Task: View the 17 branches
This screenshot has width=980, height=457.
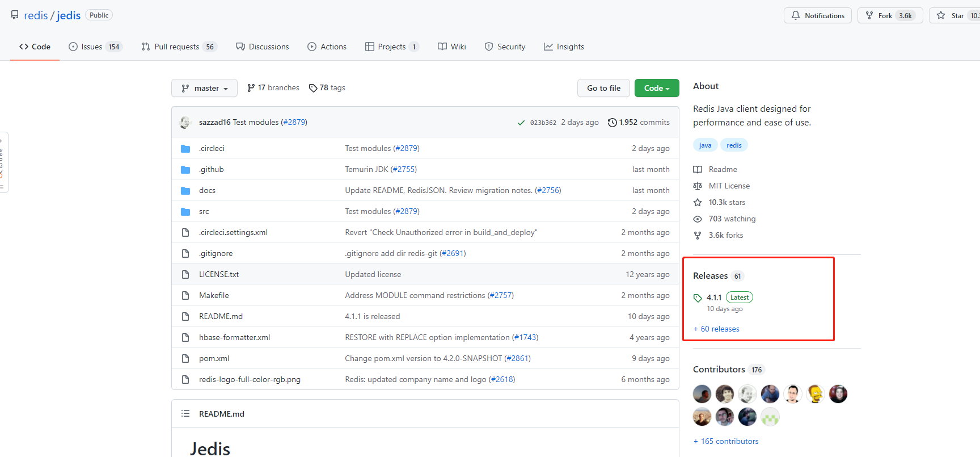Action: [x=273, y=88]
